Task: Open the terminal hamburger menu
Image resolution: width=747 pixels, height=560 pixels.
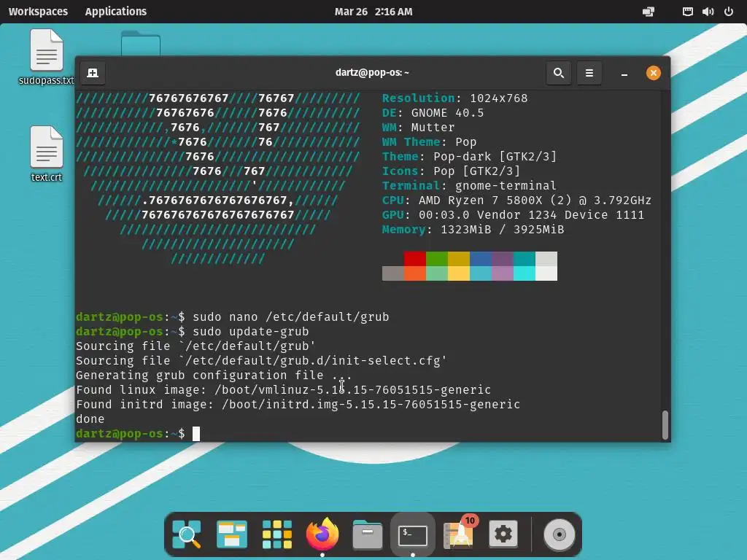Action: 589,73
